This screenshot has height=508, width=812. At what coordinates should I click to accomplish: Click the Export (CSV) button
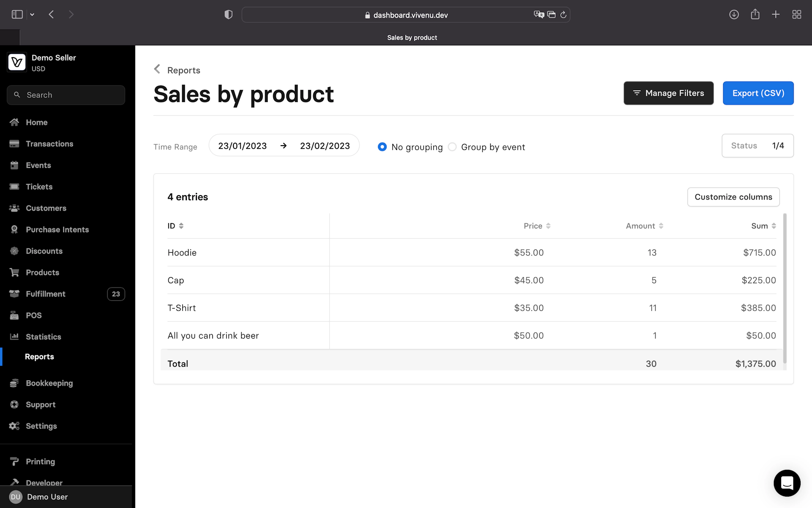pos(758,93)
